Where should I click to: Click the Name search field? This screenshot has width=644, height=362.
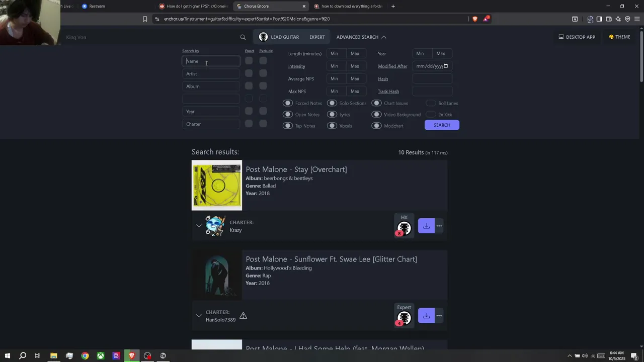coord(211,61)
